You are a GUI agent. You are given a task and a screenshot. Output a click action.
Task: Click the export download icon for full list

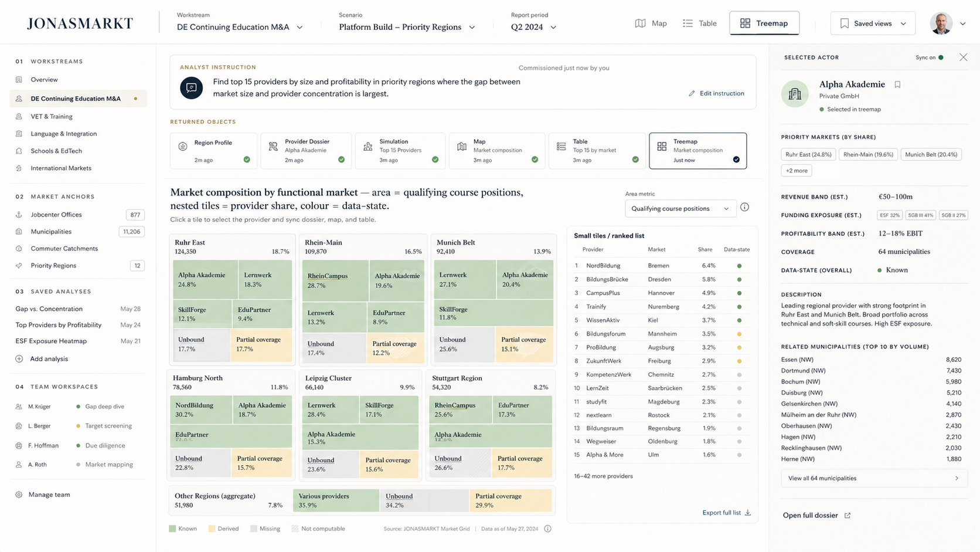(748, 513)
